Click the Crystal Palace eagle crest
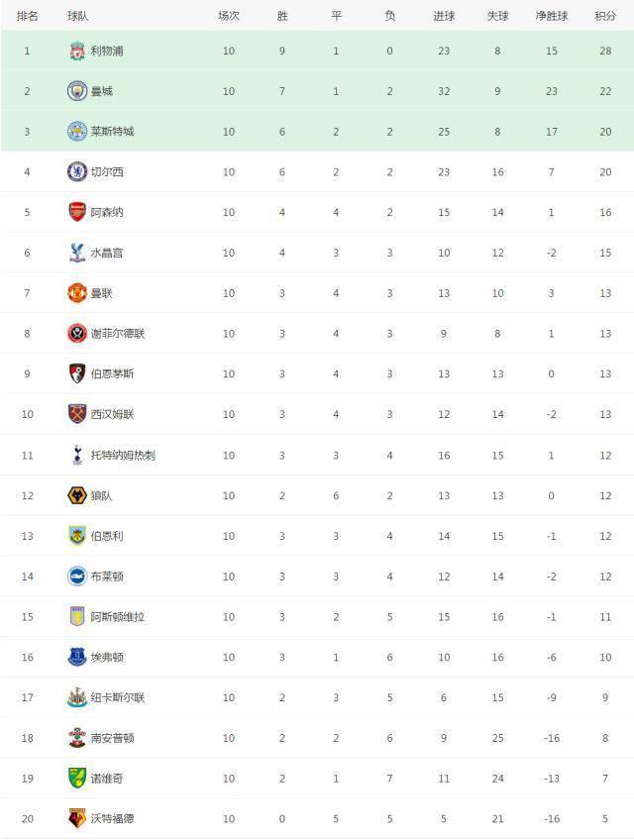Image resolution: width=634 pixels, height=840 pixels. (x=77, y=253)
